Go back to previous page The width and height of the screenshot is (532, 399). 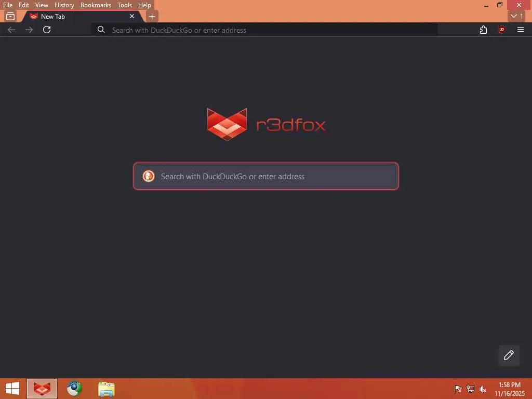11,30
